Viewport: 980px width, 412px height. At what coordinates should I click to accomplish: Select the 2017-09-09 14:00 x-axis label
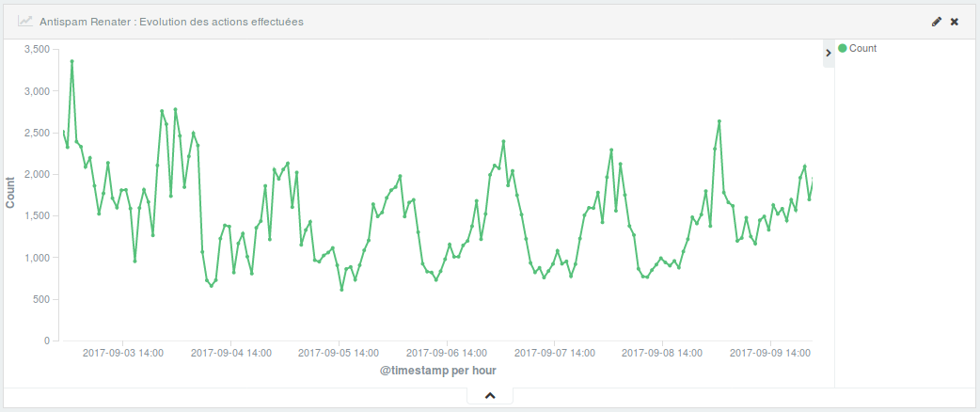coord(770,354)
